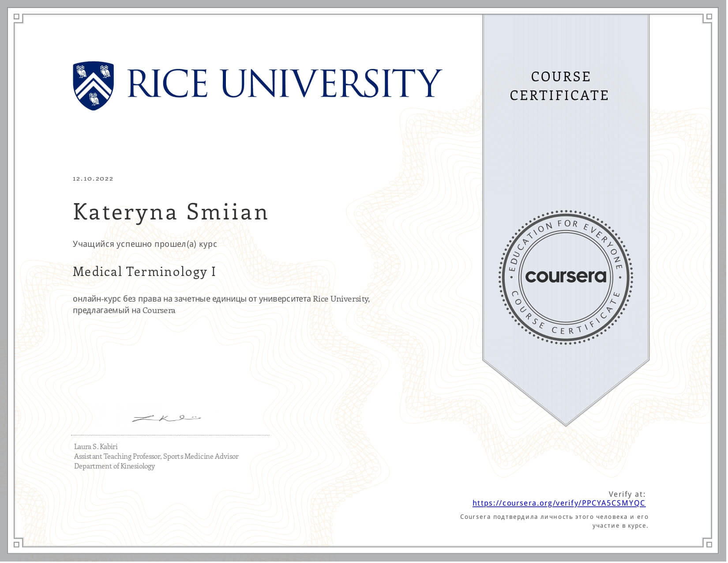Select the course title "Medical Terminology I"

click(144, 272)
